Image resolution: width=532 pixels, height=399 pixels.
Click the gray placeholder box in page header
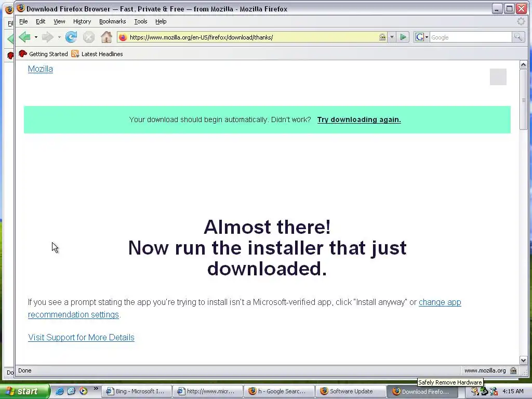[x=498, y=77]
